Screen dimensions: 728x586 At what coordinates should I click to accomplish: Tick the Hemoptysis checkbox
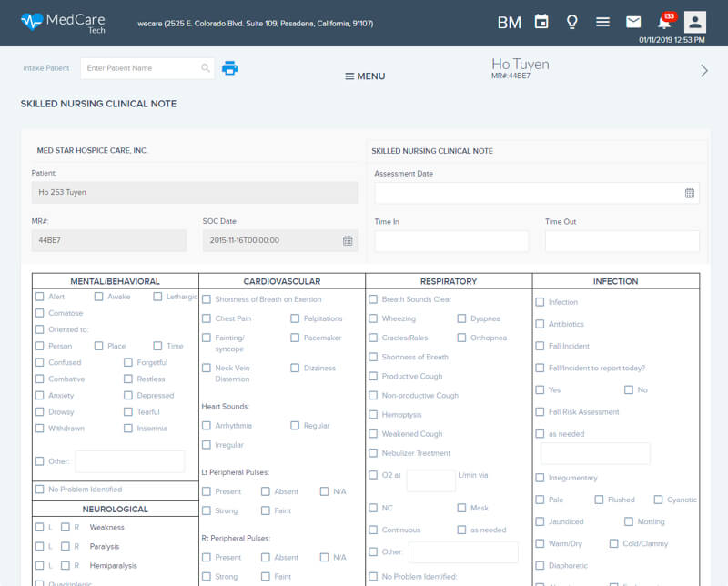point(373,414)
